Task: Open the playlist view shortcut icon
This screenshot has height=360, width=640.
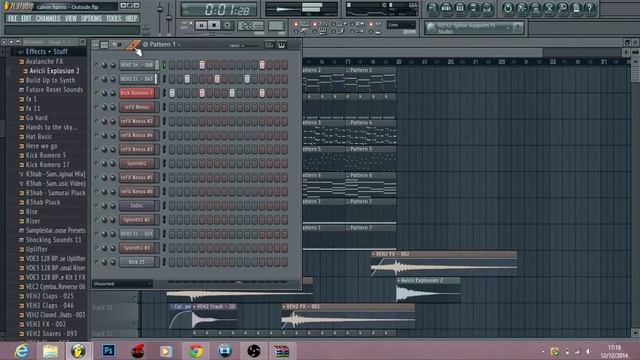Action: click(433, 8)
